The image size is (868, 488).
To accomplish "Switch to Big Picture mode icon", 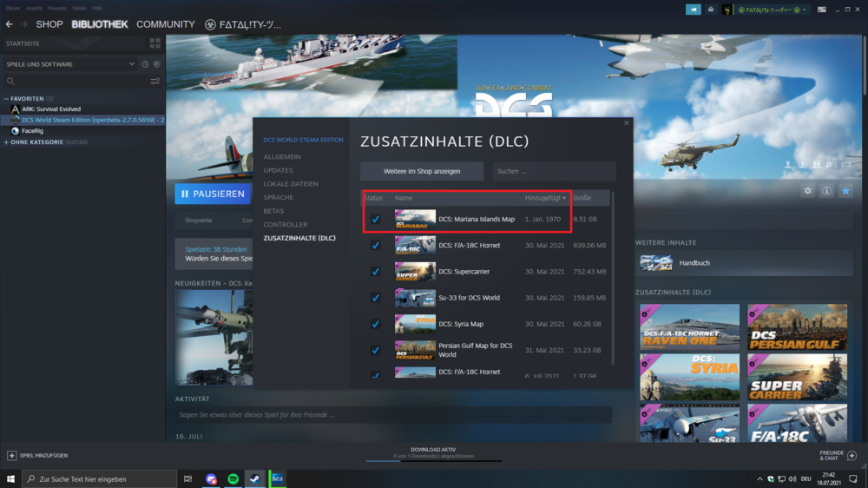I will tap(822, 10).
